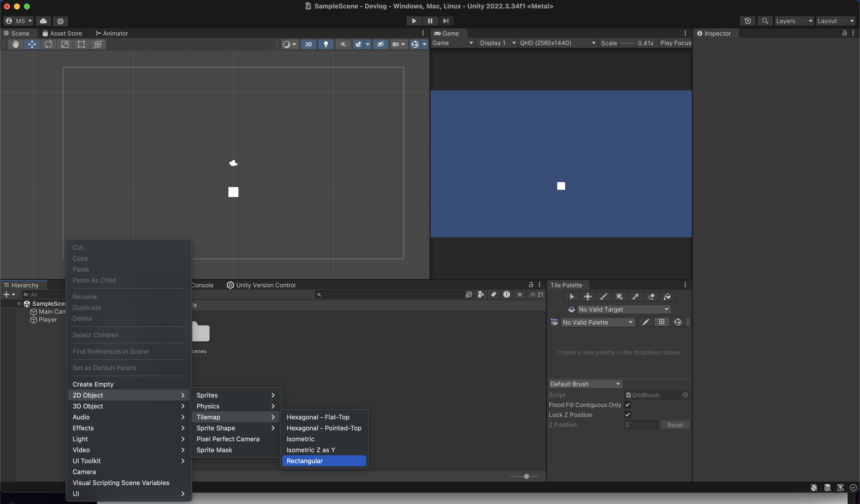The height and width of the screenshot is (504, 860).
Task: Click the Tile Palette picker (eyedropper) tool
Action: click(635, 297)
